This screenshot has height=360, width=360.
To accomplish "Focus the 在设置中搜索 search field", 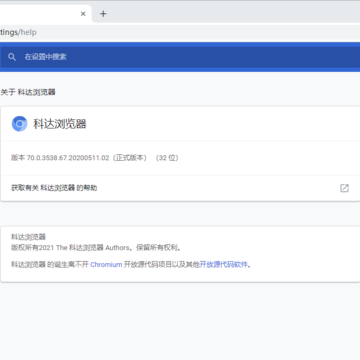I will pyautogui.click(x=180, y=57).
